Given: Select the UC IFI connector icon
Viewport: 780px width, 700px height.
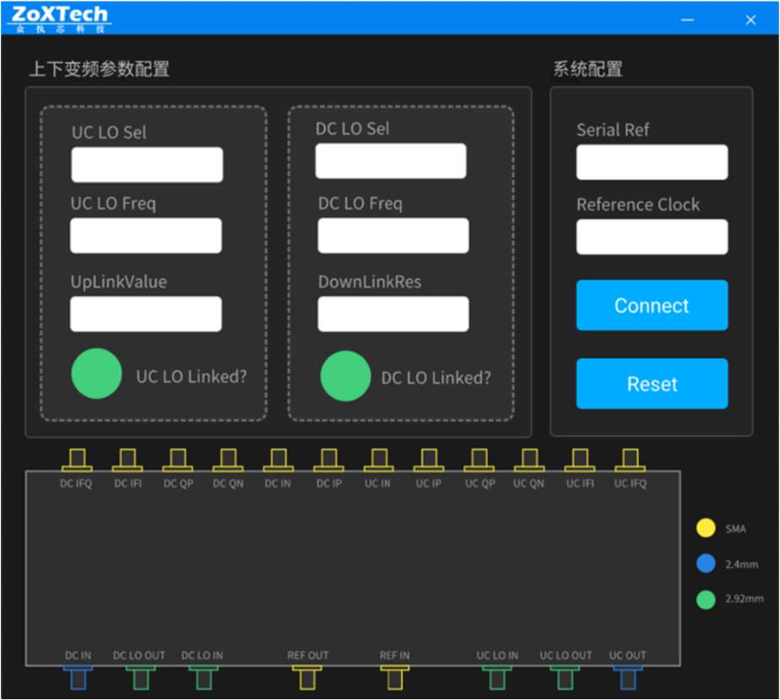Looking at the screenshot, I should point(580,459).
